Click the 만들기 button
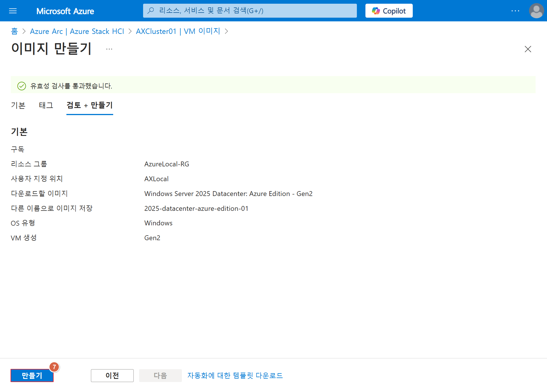This screenshot has width=547, height=392. point(32,375)
